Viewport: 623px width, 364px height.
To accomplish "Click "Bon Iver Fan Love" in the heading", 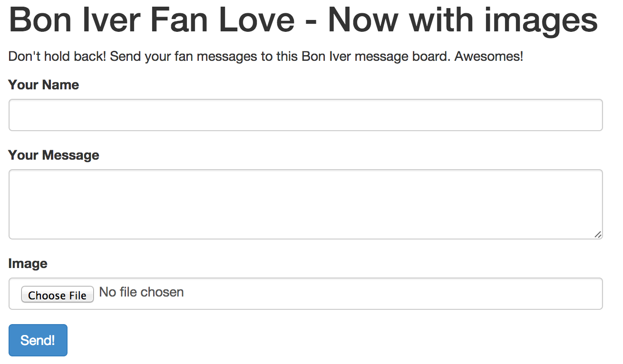I will click(152, 20).
